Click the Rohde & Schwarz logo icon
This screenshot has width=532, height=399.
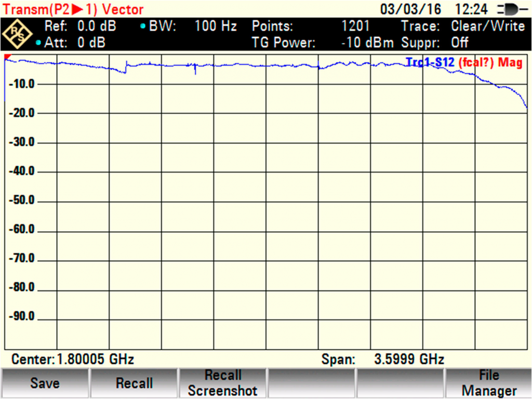point(17,34)
